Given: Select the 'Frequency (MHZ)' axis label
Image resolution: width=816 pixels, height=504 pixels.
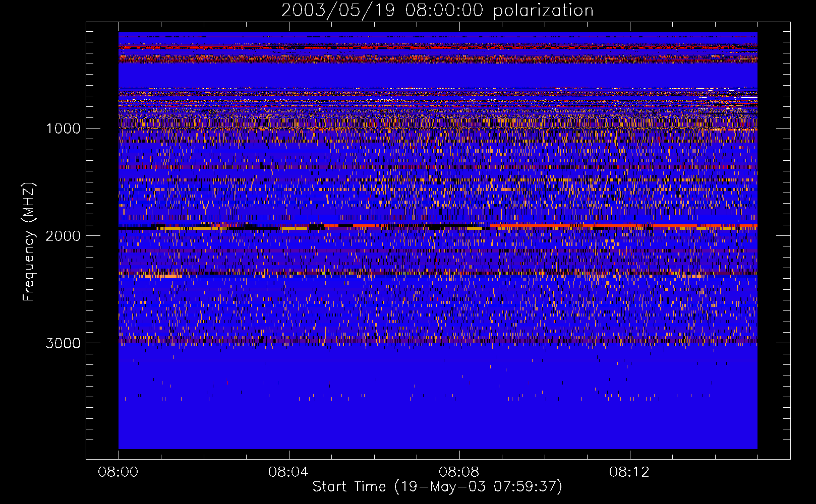Looking at the screenshot, I should 29,242.
